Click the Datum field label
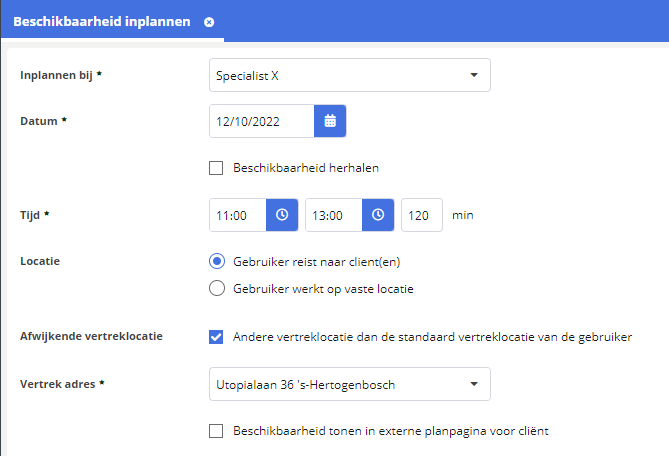 (x=43, y=122)
